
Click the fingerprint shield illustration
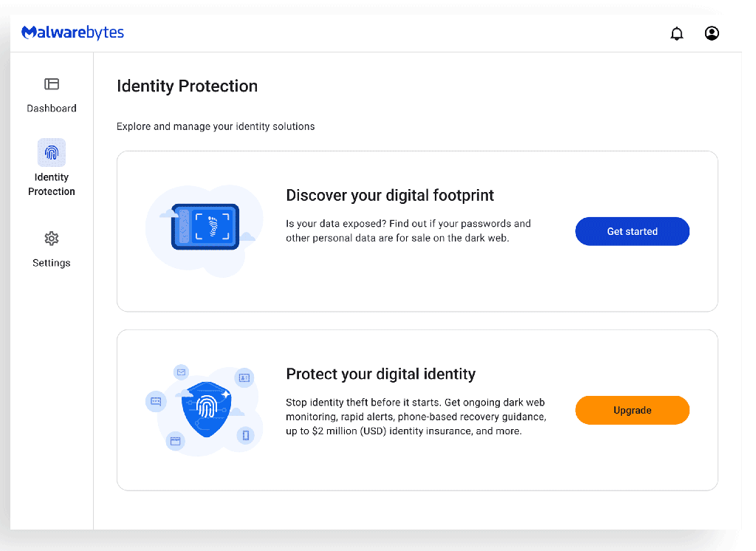207,409
